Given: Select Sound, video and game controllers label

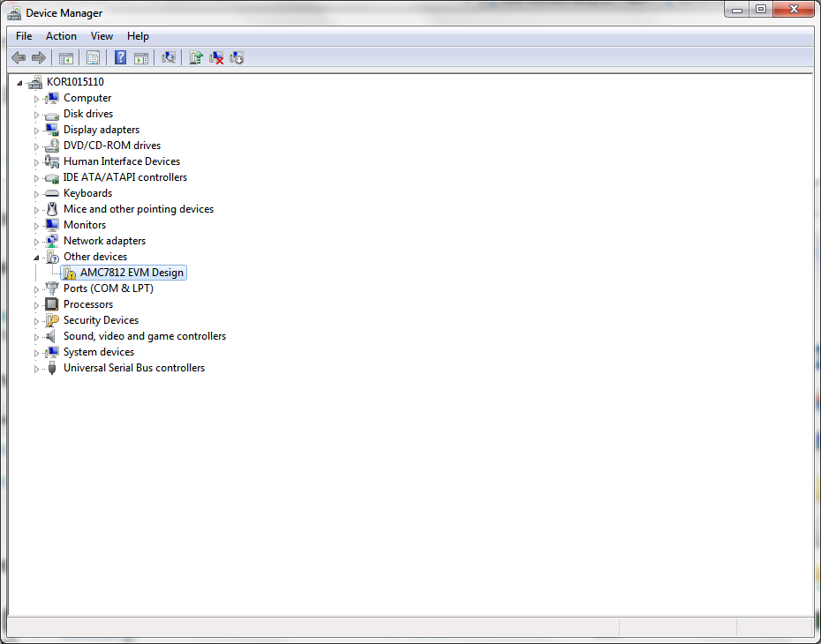Looking at the screenshot, I should coord(145,336).
